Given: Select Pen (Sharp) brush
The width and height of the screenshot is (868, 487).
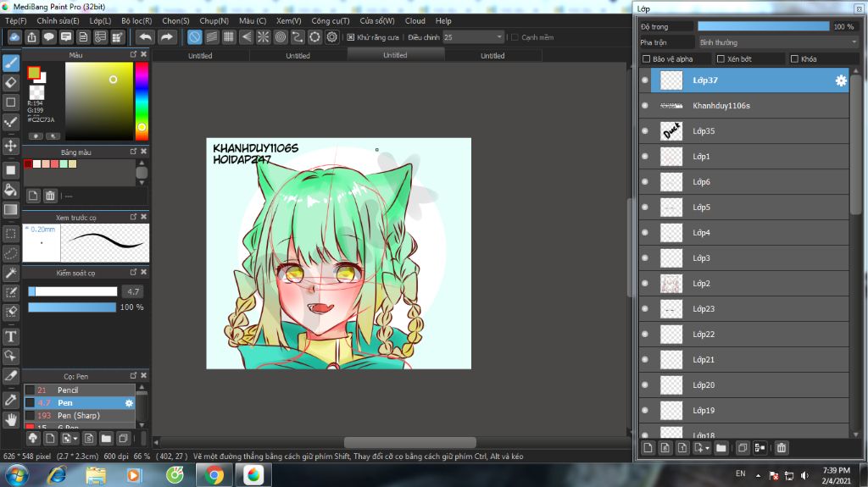Looking at the screenshot, I should [79, 416].
